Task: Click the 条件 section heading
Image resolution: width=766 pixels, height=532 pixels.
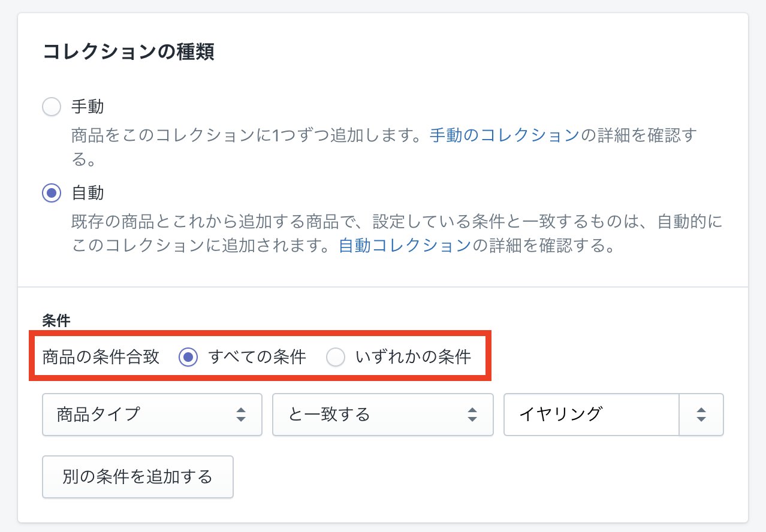Action: tap(56, 321)
